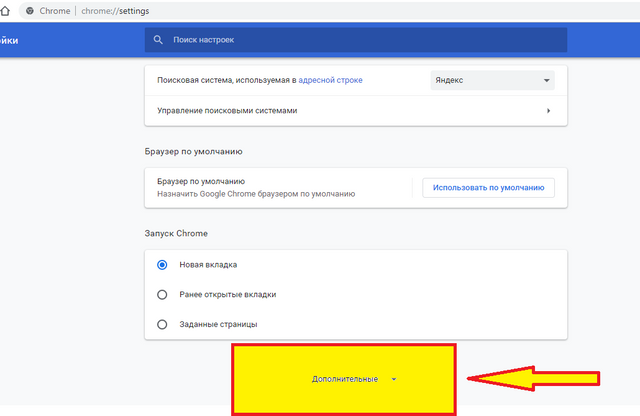
Task: Click the magnifier icon in settings search
Action: pos(158,40)
